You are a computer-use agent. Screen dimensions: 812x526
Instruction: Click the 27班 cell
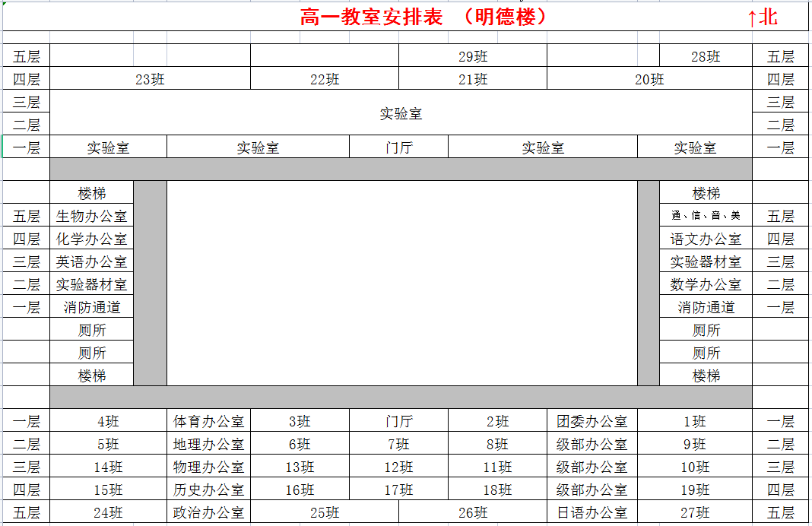pos(694,513)
